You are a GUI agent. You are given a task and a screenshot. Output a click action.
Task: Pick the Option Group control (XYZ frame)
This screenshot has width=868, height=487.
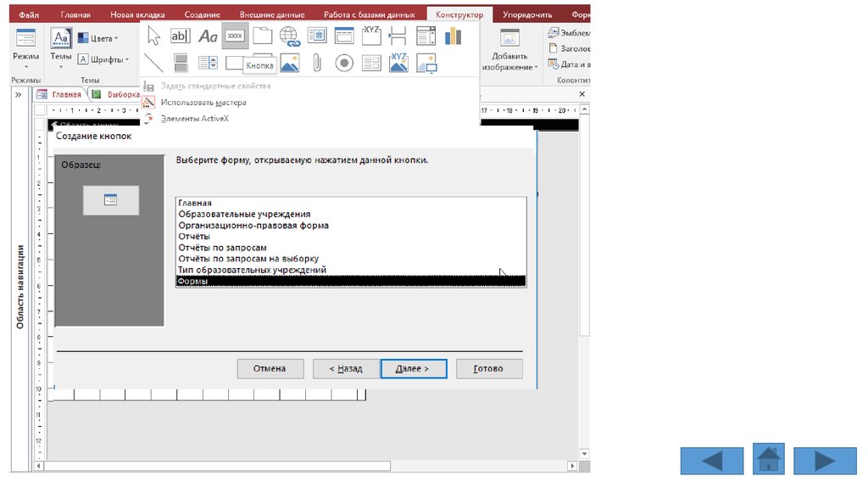click(371, 36)
